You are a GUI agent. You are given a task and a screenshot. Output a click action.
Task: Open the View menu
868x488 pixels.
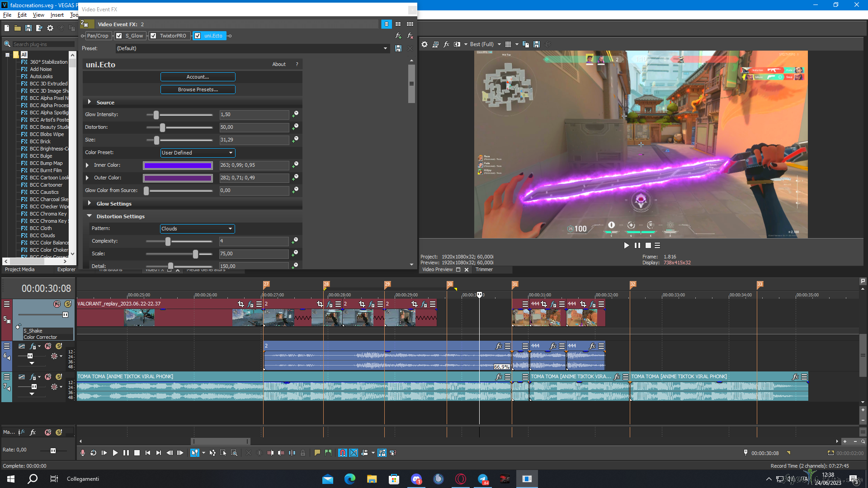pyautogui.click(x=38, y=15)
